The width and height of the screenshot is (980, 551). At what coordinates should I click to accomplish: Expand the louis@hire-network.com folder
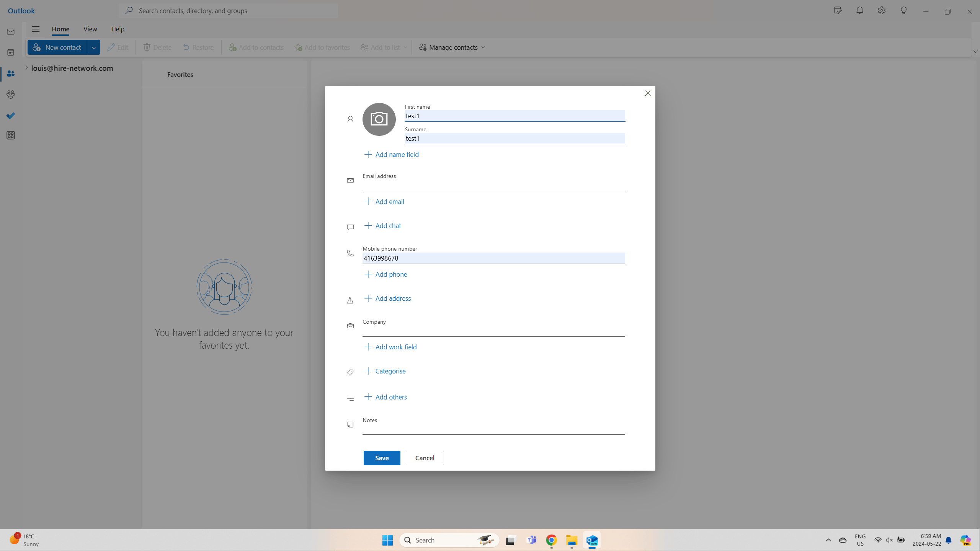click(26, 68)
